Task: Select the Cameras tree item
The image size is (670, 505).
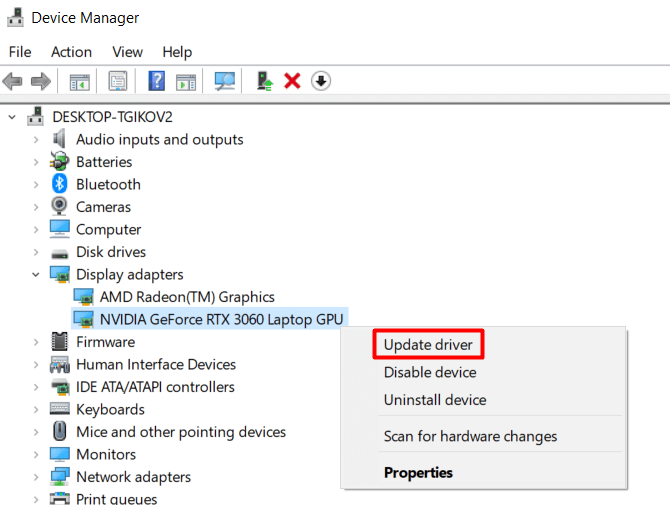Action: pyautogui.click(x=103, y=207)
